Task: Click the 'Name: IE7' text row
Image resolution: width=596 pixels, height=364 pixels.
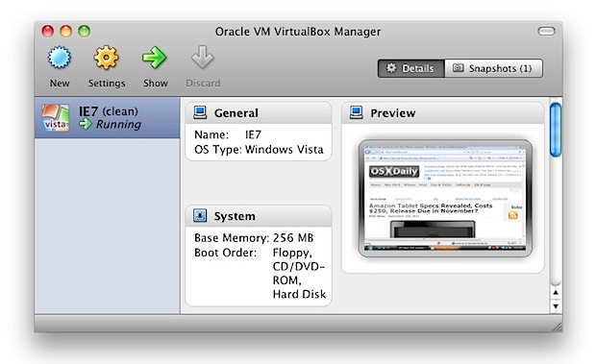Action: click(x=228, y=134)
